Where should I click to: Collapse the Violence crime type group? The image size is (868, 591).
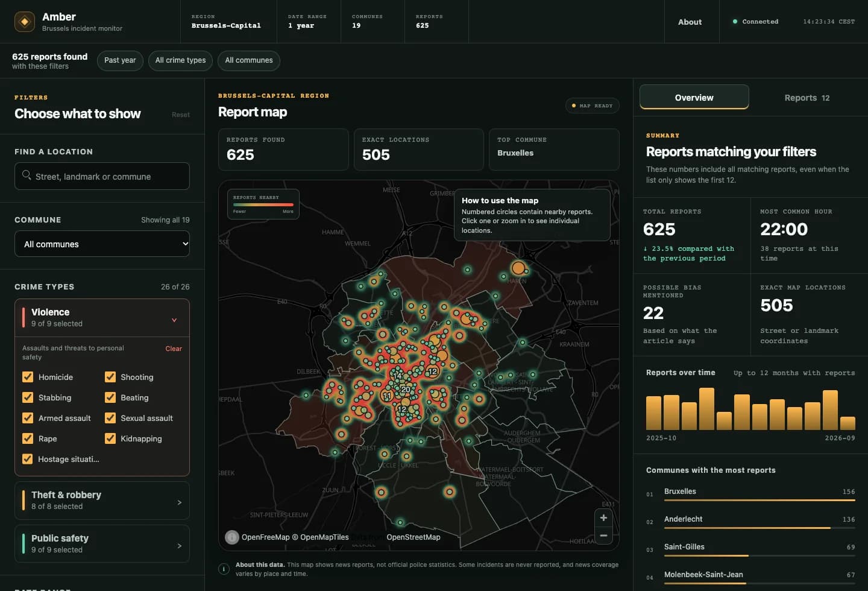(102, 318)
